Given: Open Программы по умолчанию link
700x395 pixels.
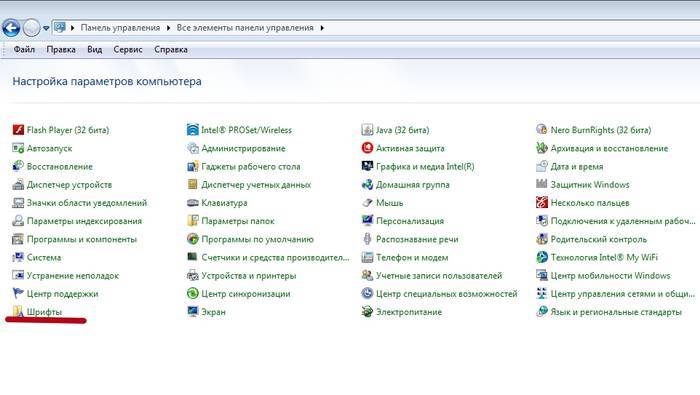Looking at the screenshot, I should pyautogui.click(x=257, y=239).
